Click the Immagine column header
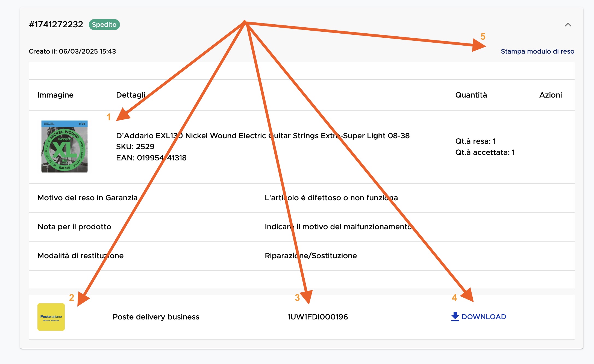This screenshot has width=594, height=364. (55, 95)
